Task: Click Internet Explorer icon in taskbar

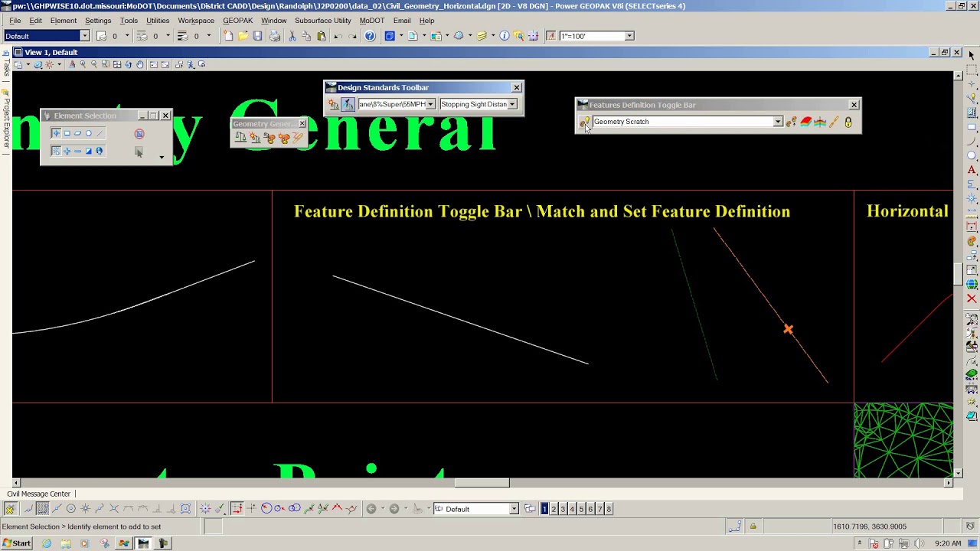Action: 47,543
